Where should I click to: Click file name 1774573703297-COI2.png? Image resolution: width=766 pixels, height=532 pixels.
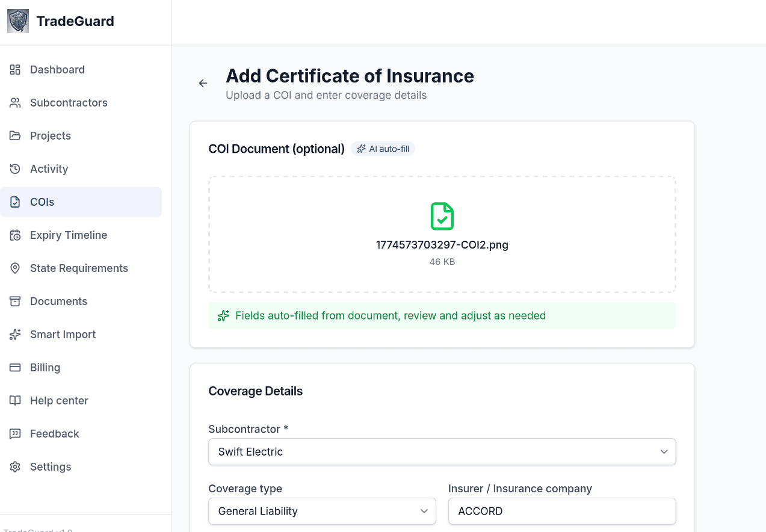click(x=442, y=245)
